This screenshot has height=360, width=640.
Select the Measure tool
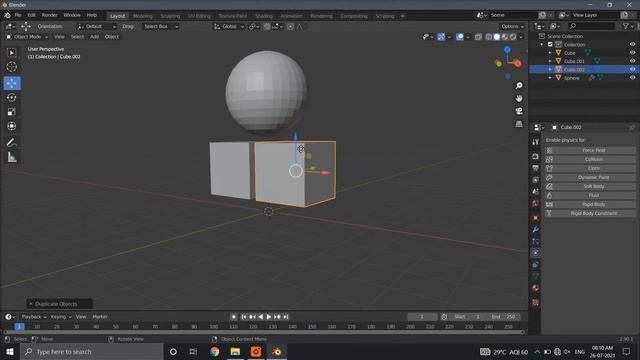click(11, 157)
